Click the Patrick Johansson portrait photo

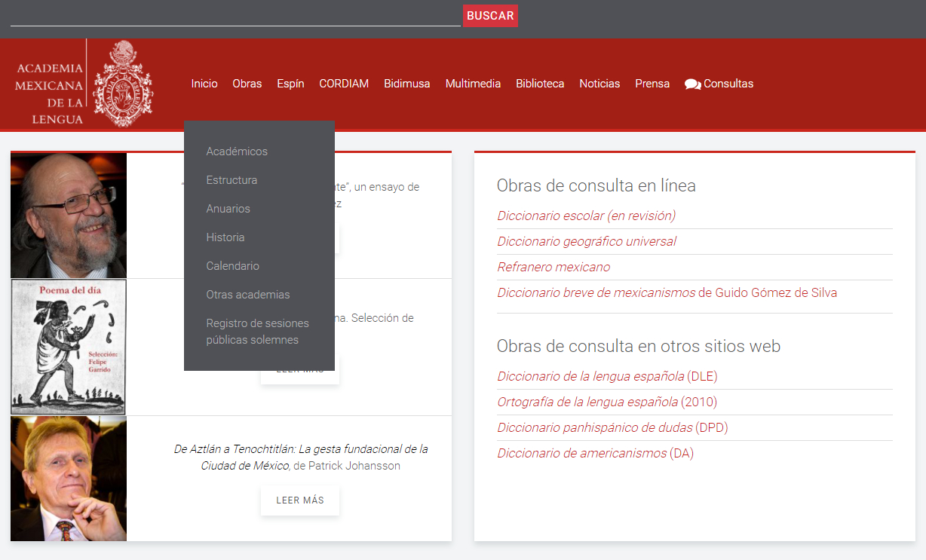pyautogui.click(x=69, y=479)
